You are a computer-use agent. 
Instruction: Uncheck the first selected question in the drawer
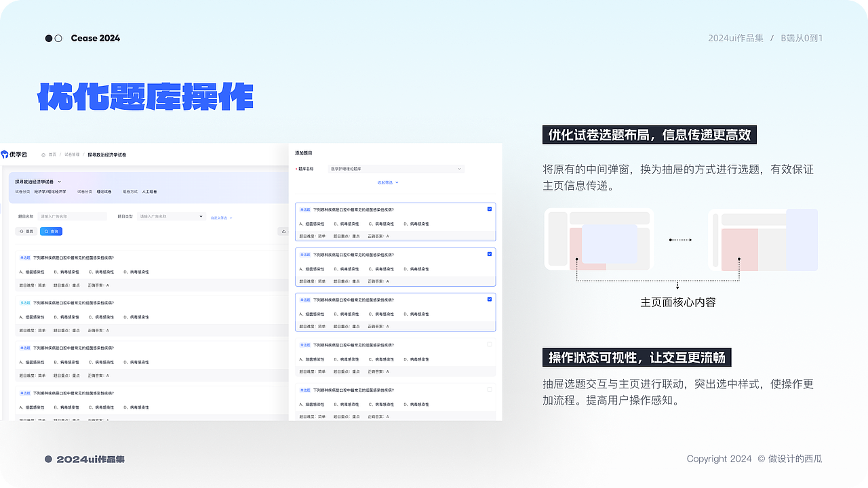(489, 209)
